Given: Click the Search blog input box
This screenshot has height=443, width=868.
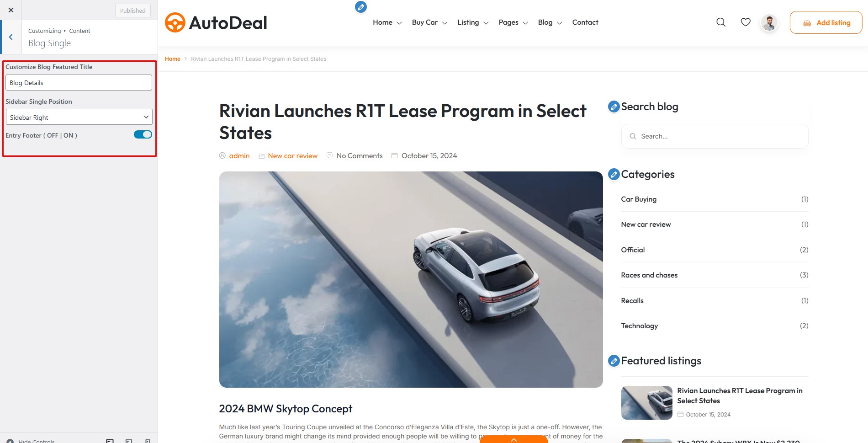Looking at the screenshot, I should tap(715, 136).
